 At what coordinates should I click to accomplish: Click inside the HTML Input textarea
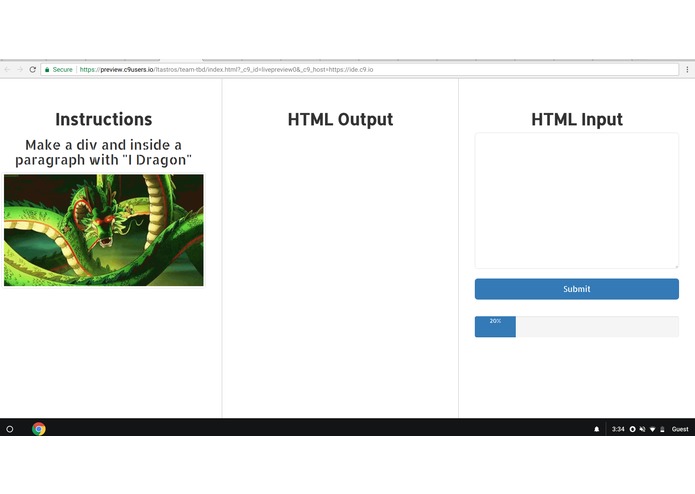tap(577, 201)
